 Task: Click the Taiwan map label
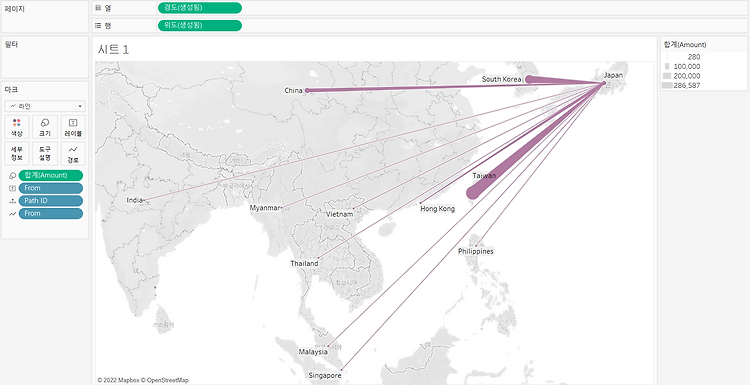click(484, 176)
